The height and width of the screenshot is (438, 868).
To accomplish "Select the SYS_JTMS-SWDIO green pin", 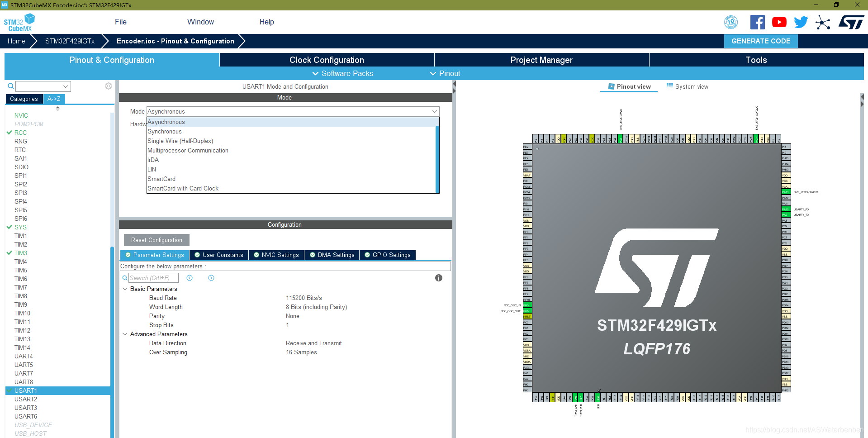I will tap(786, 192).
